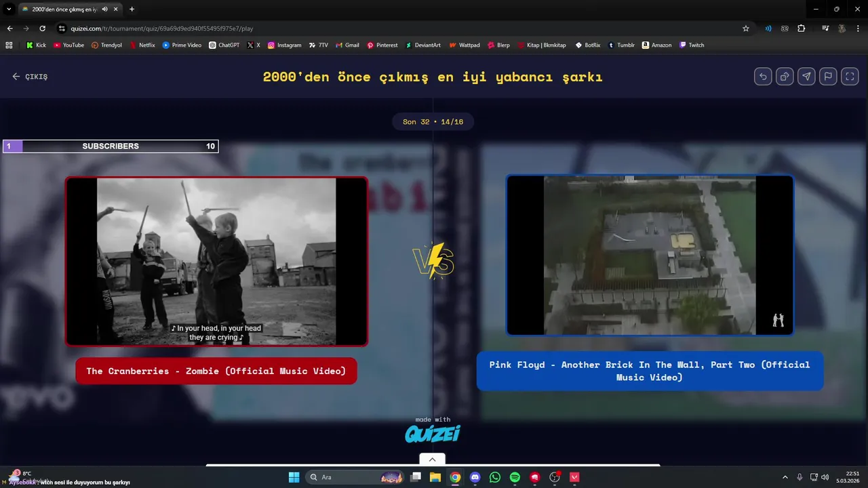Reload the current page
This screenshot has width=868, height=488.
(42, 28)
